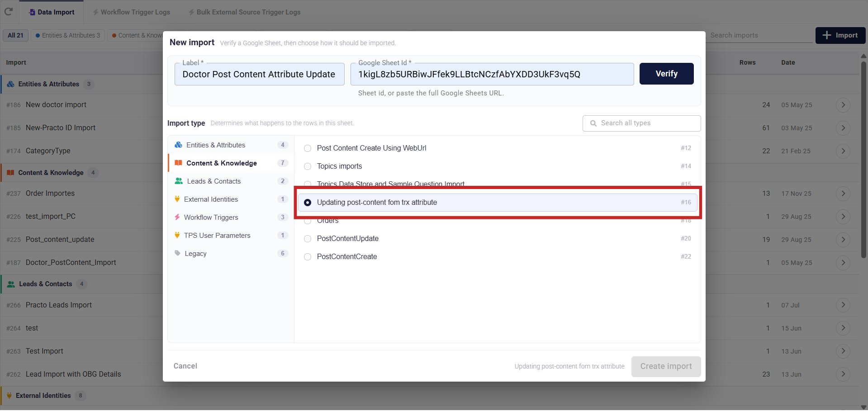868x411 pixels.
Task: Expand Practo Leads Import row arrow
Action: point(843,305)
